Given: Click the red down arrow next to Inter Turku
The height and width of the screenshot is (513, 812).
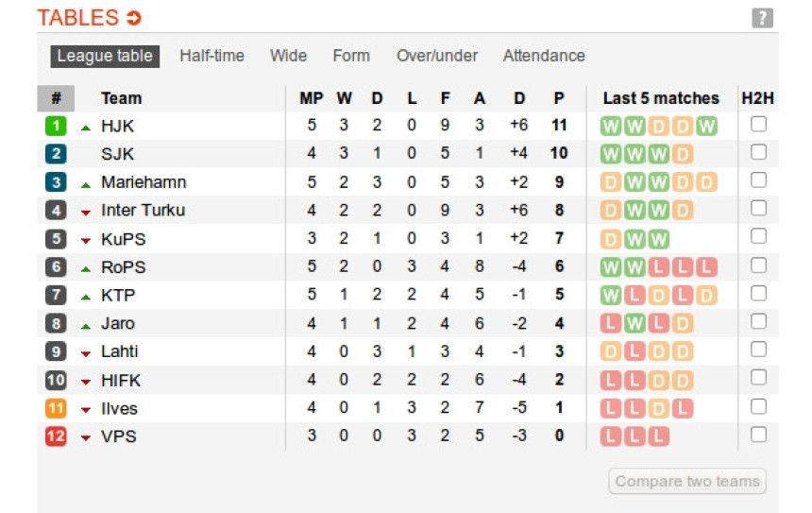Looking at the screenshot, I should tap(86, 212).
